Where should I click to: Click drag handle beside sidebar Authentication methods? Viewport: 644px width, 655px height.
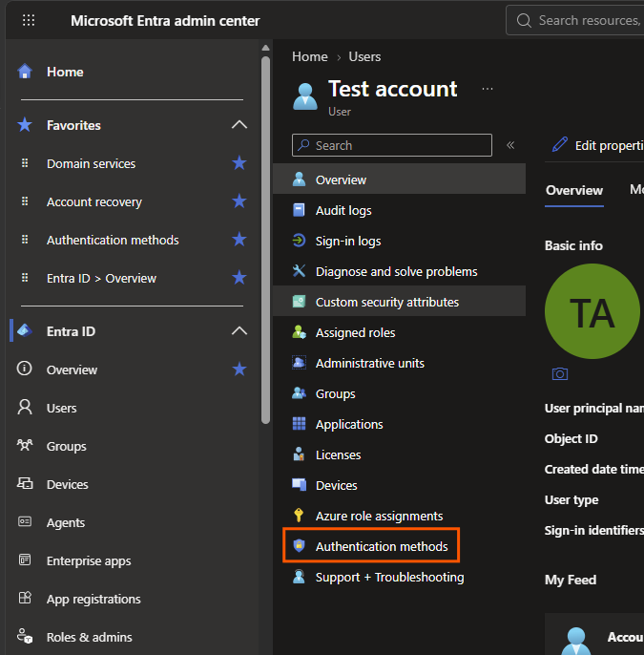25,240
